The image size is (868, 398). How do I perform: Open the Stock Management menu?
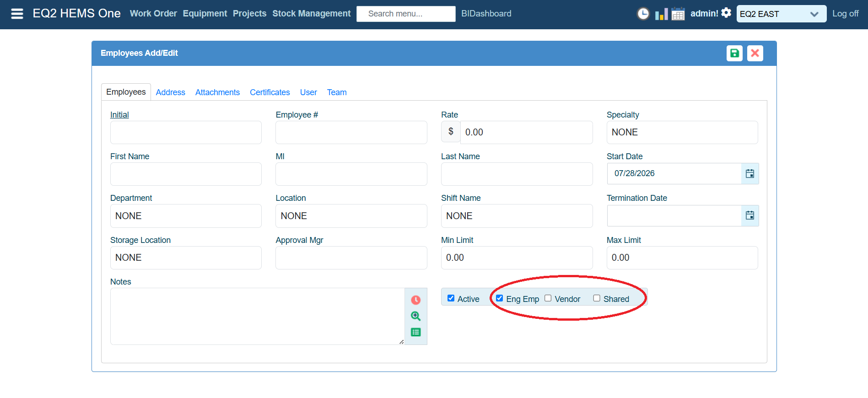click(312, 14)
